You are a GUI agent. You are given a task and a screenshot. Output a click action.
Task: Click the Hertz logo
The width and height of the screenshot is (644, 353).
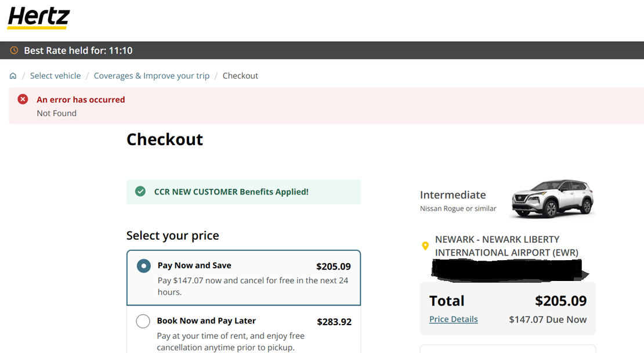[x=37, y=17]
